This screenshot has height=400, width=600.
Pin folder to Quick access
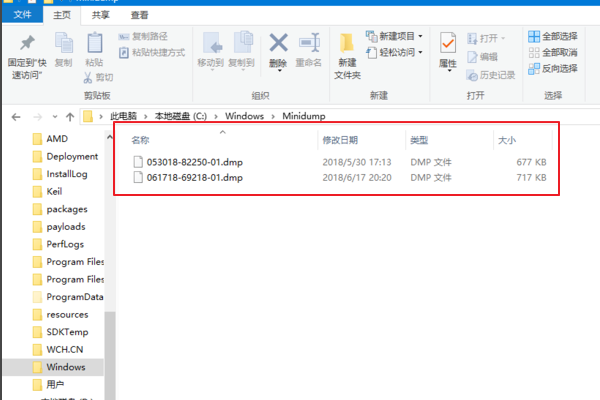pyautogui.click(x=27, y=56)
